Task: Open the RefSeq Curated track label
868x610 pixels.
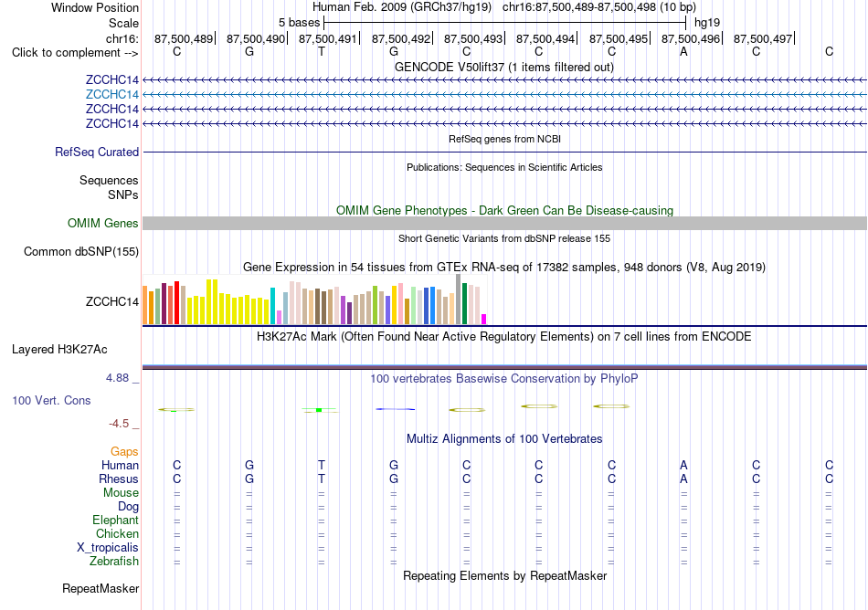Action: tap(97, 152)
